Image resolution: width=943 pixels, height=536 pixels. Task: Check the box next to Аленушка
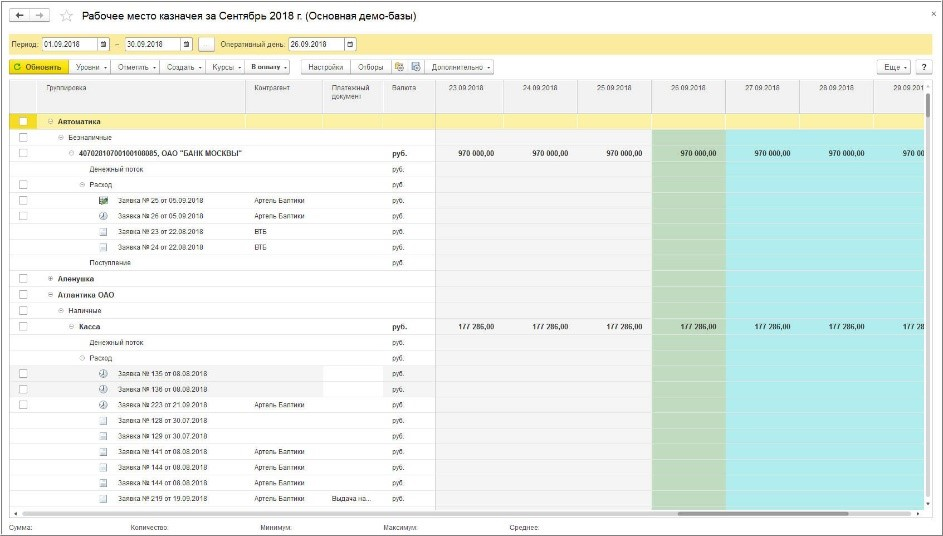pyautogui.click(x=23, y=279)
